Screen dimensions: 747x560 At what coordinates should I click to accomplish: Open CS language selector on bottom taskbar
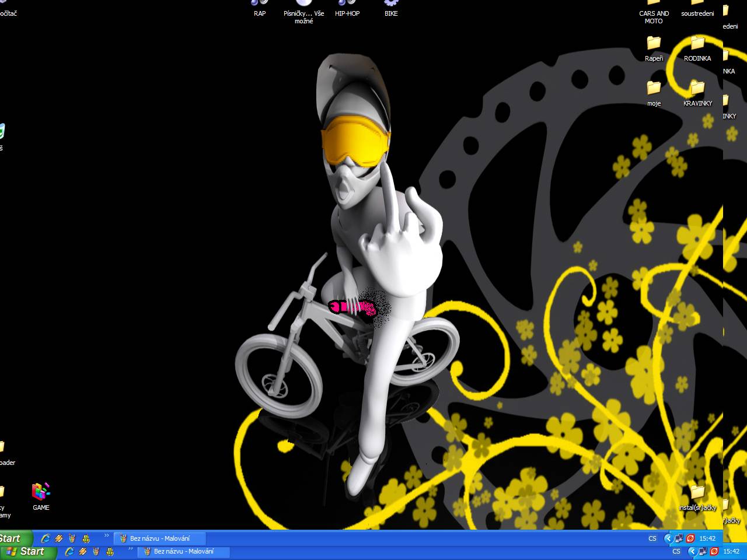click(676, 552)
